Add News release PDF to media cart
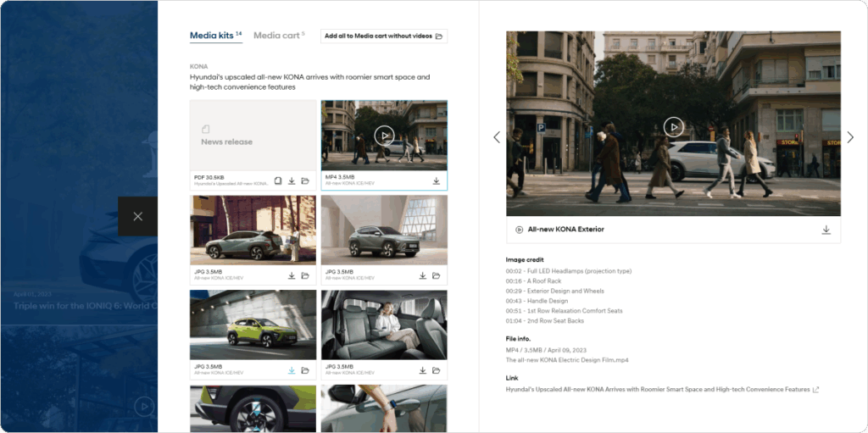This screenshot has height=433, width=868. click(x=305, y=181)
